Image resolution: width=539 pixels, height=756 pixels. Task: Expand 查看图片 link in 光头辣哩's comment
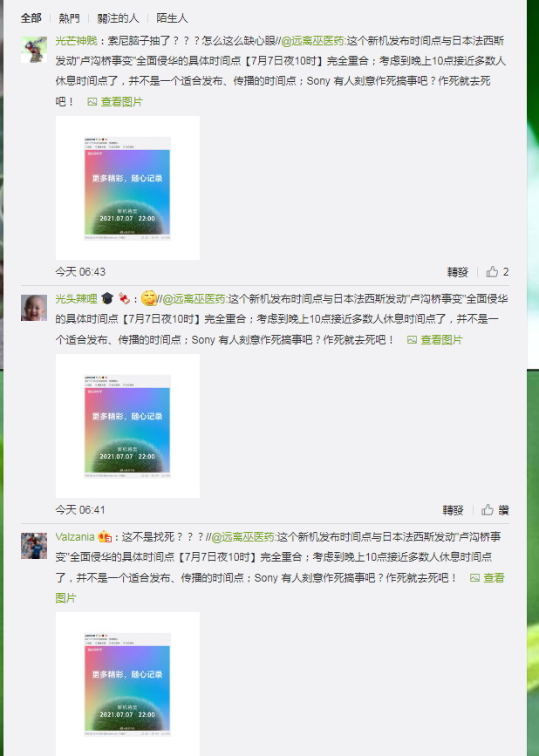pos(435,340)
